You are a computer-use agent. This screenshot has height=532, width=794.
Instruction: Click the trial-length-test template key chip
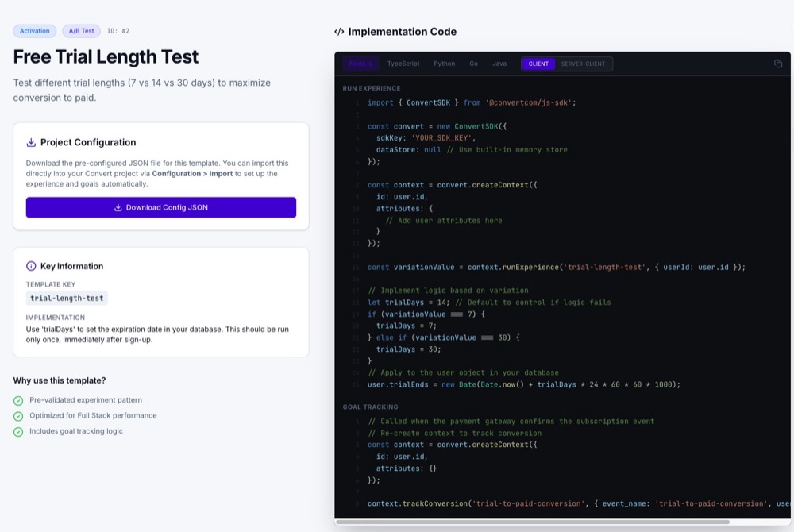(67, 299)
